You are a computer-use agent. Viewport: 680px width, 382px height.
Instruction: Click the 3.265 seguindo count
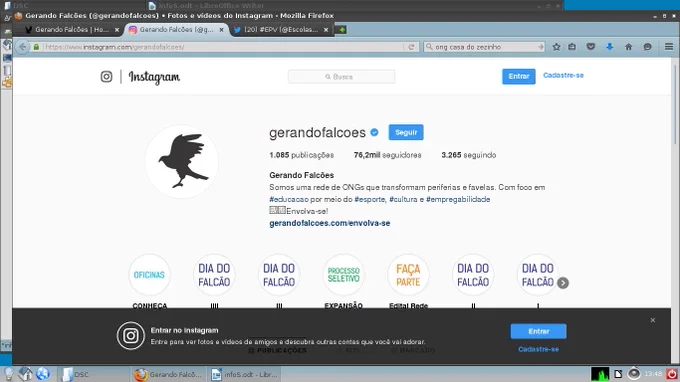469,155
